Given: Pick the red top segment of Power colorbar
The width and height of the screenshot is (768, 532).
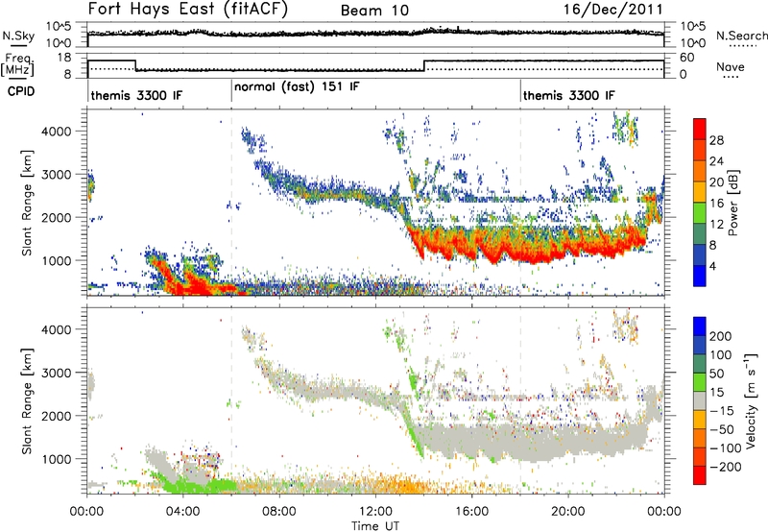Looking at the screenshot, I should point(700,130).
